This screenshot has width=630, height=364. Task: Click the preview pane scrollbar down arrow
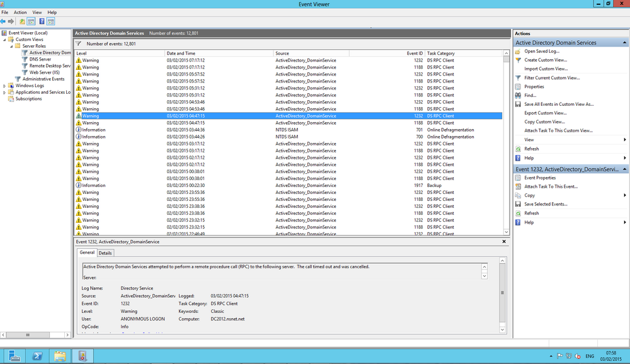pos(502,329)
